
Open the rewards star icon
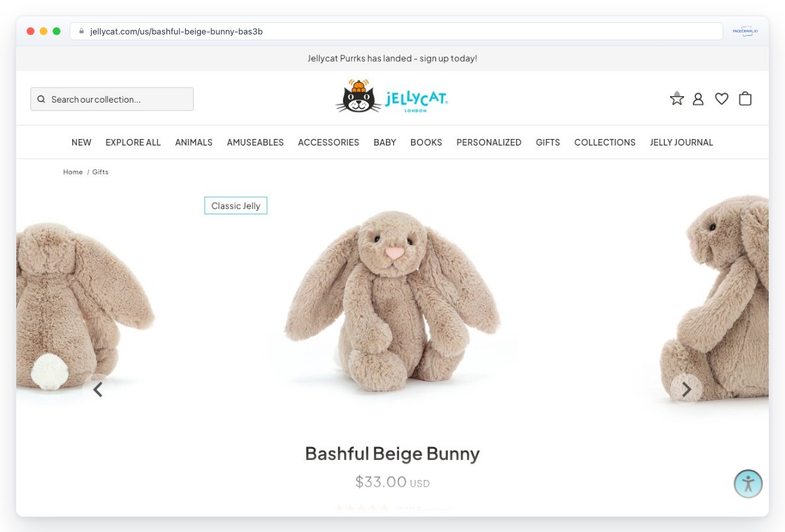click(x=677, y=99)
